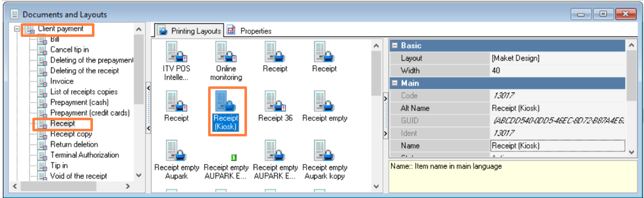The image size is (644, 198).
Task: Click the upper left splitter collapse arrow
Action: pyautogui.click(x=148, y=88)
